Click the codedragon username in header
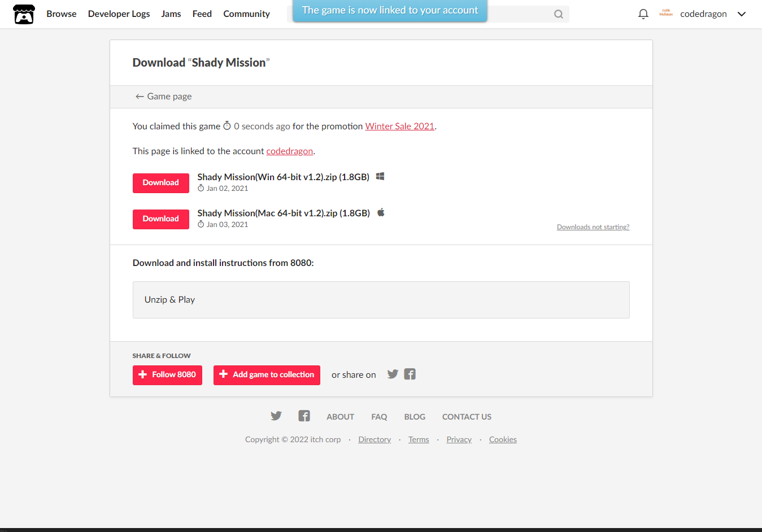 pos(703,14)
